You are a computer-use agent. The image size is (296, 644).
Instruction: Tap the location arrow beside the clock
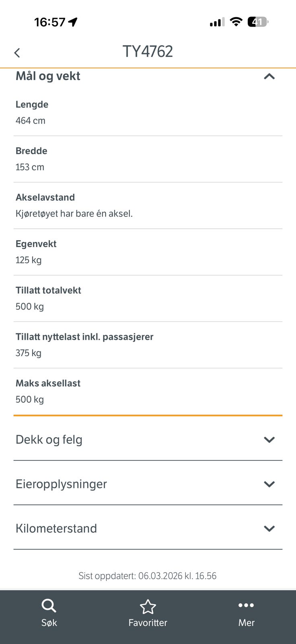(x=73, y=22)
